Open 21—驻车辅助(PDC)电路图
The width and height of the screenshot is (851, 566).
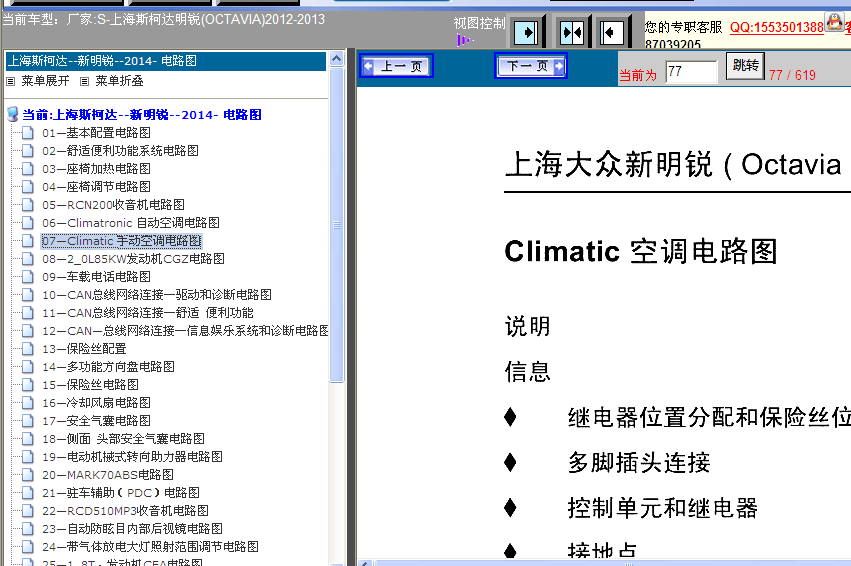120,493
